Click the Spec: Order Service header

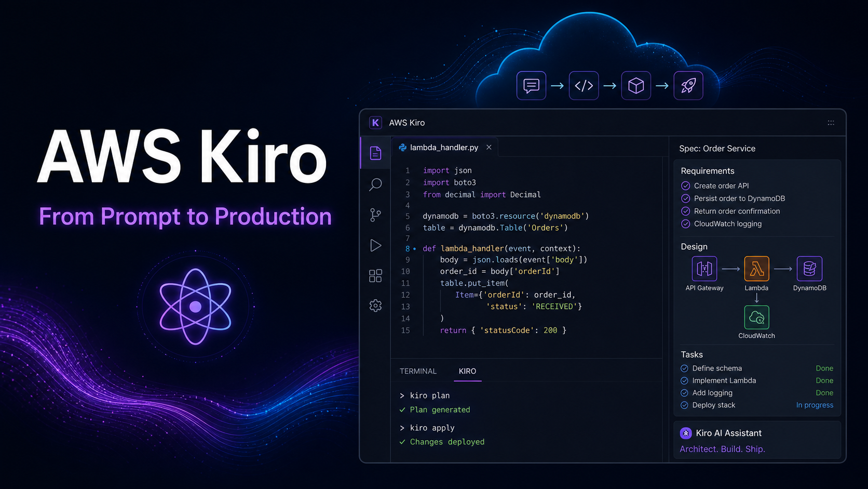[717, 149]
